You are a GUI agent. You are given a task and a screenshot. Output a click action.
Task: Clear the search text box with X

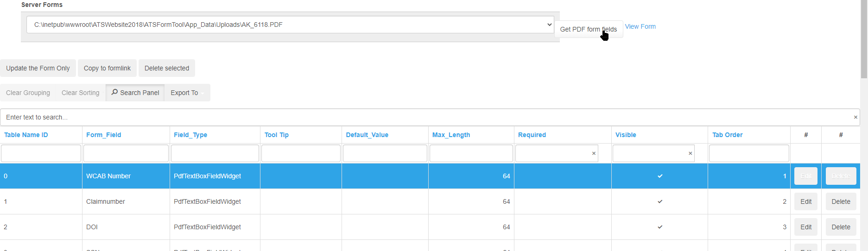coord(855,117)
